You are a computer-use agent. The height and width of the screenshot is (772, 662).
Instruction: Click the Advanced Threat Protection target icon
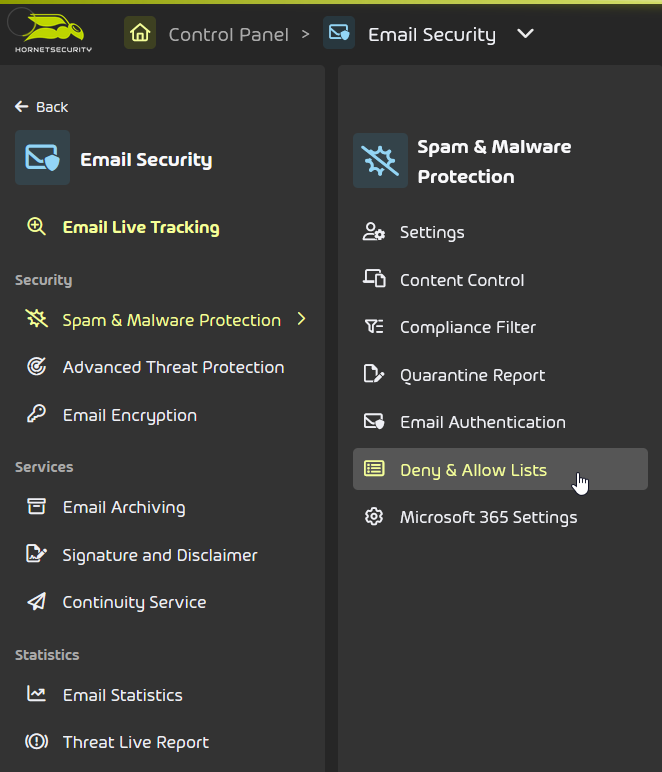click(36, 367)
